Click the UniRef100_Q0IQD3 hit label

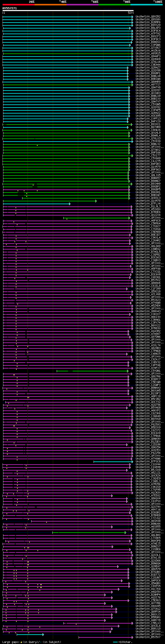pyautogui.click(x=148, y=93)
